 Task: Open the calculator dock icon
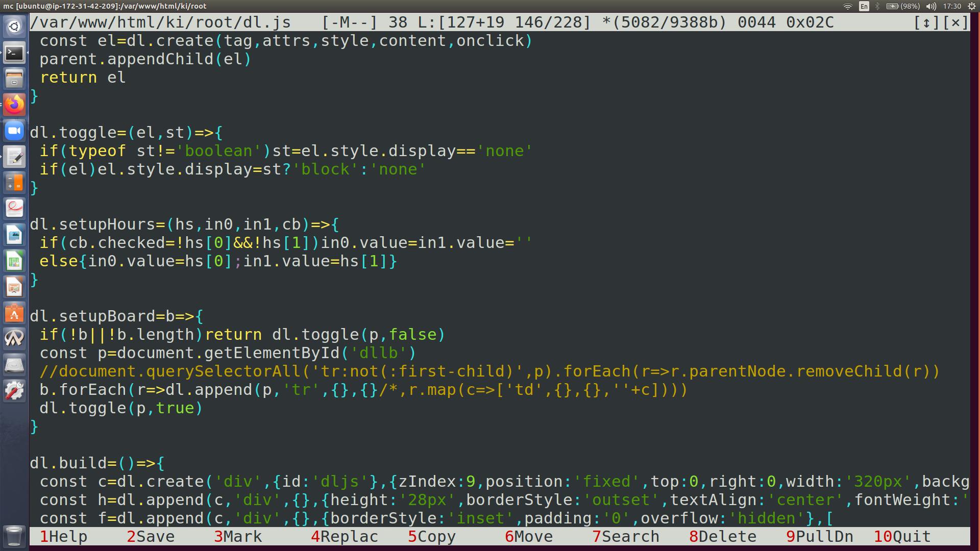pos(14,183)
